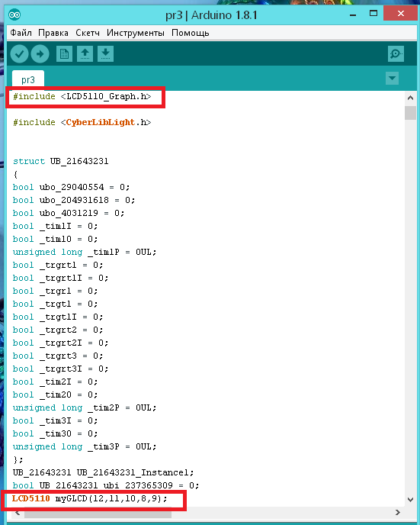Click the CyberLibLight include line

[x=82, y=123]
